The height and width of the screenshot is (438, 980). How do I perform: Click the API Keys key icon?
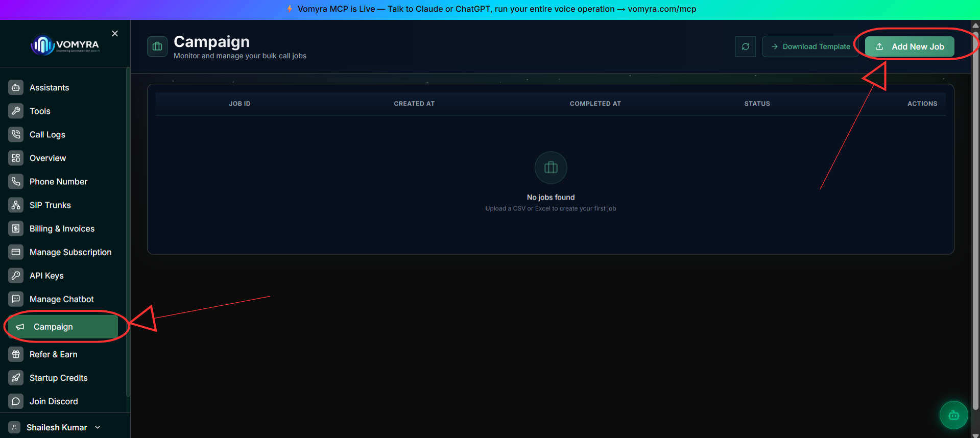16,276
